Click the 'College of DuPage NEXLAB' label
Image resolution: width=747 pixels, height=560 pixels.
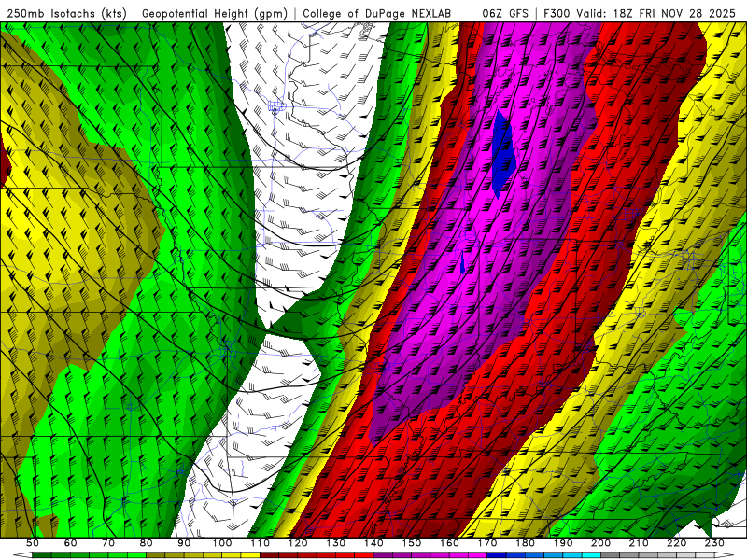(x=377, y=14)
